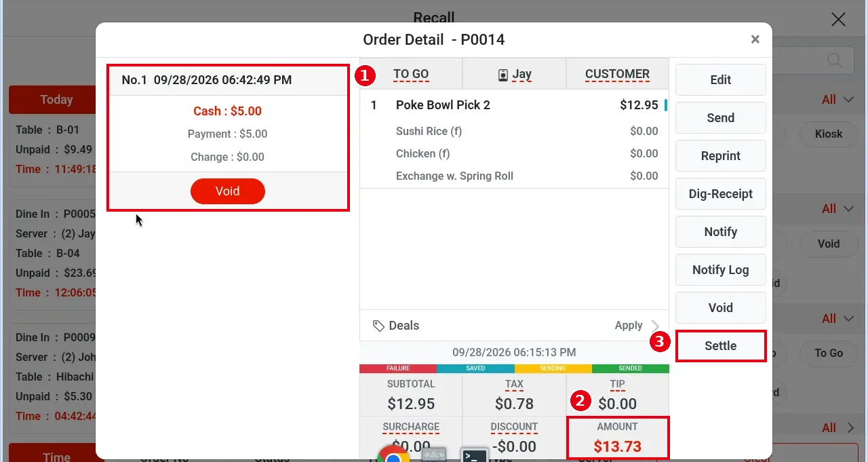Click the grey taskbar icon beside Chrome
The height and width of the screenshot is (462, 868).
tap(434, 455)
